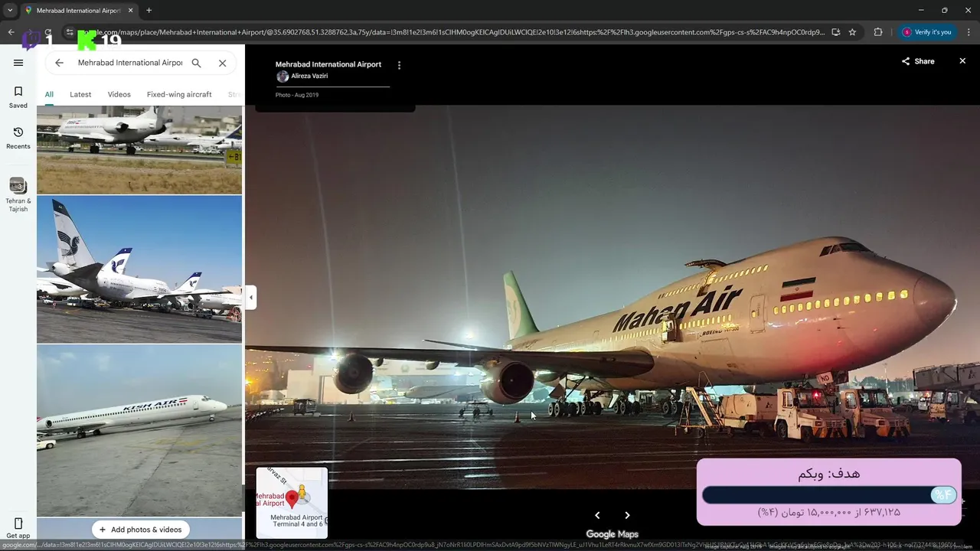Screen dimensions: 980x551
Task: Open the tab search dropdown
Action: coord(10,11)
